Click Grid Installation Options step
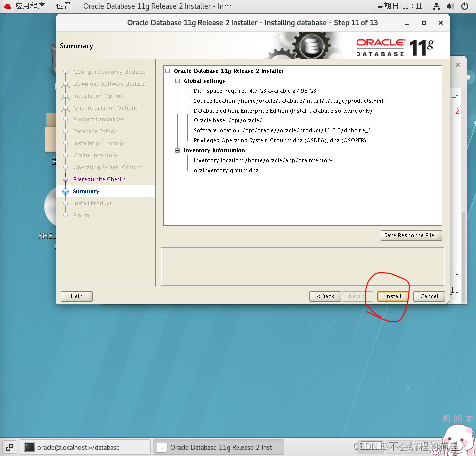 [106, 108]
